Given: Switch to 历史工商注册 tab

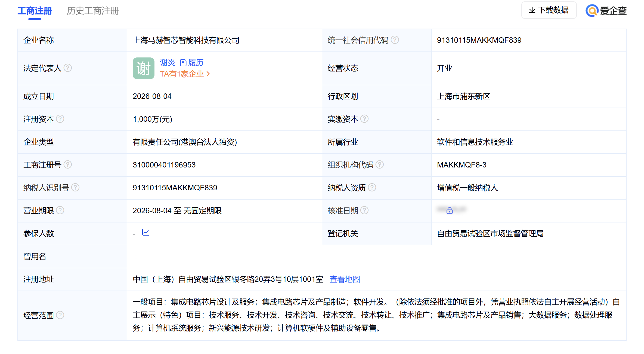Looking at the screenshot, I should click(93, 11).
